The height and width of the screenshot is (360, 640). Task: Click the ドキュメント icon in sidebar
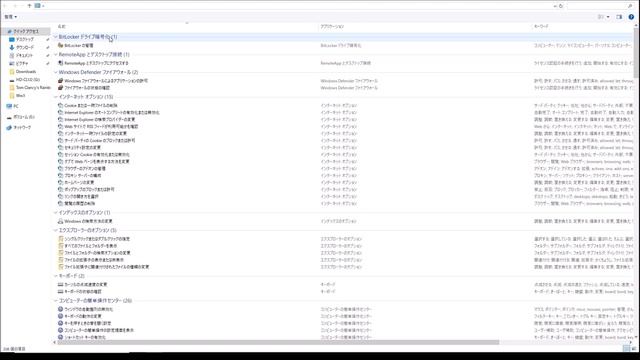point(12,56)
